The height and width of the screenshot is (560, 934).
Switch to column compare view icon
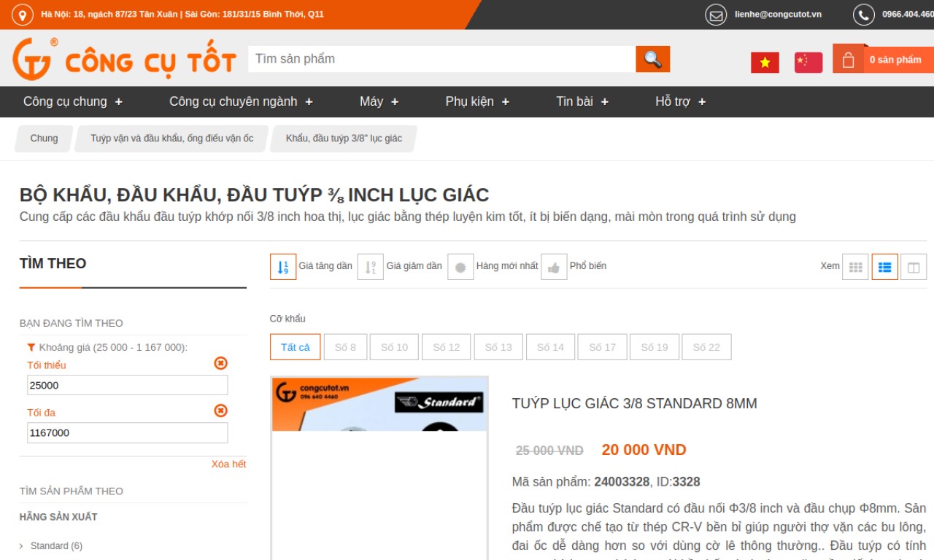point(914,267)
